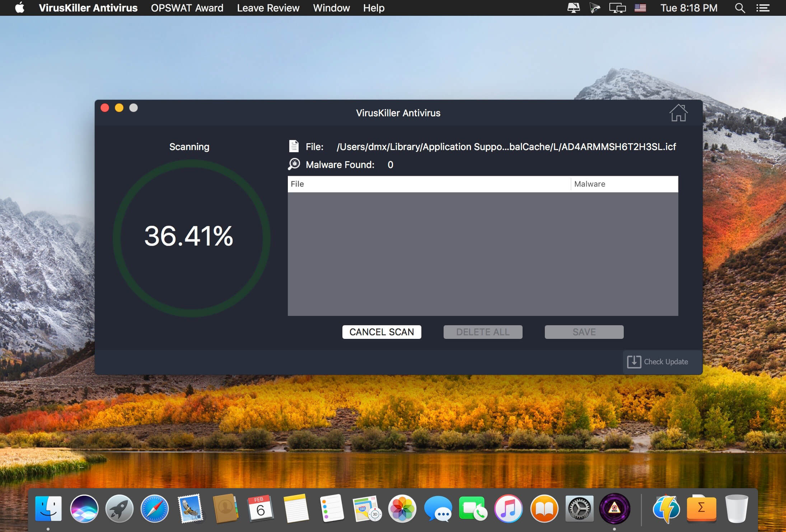Open the VirusKiller Antivirus application menu
The width and height of the screenshot is (786, 532).
click(88, 8)
